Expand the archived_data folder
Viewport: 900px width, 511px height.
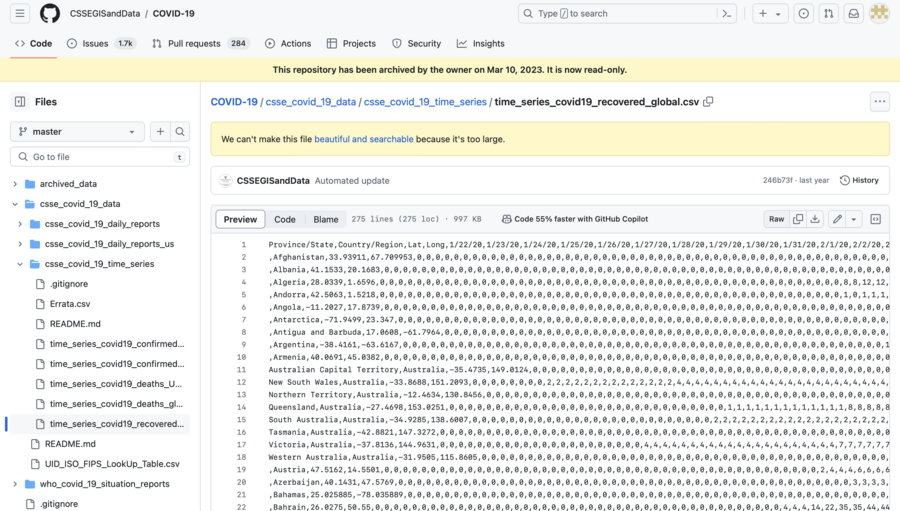point(15,184)
